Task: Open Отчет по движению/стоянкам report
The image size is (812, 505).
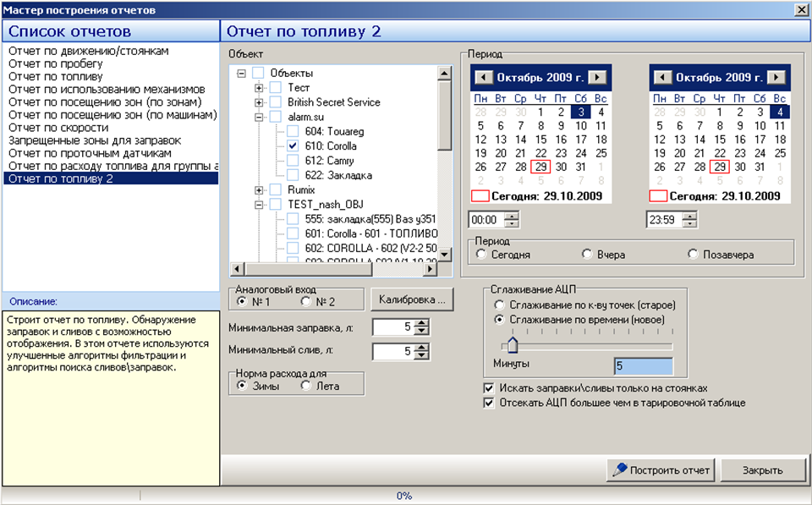Action: pos(89,51)
